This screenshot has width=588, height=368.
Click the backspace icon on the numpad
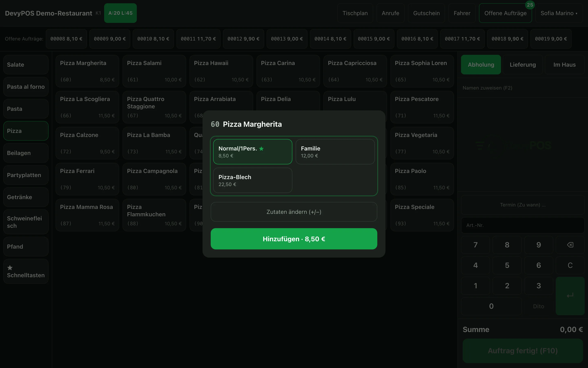click(x=570, y=245)
